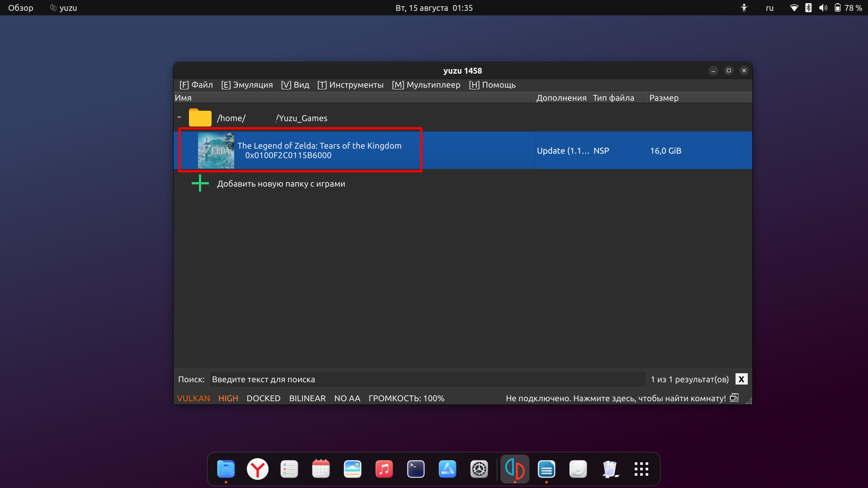This screenshot has height=488, width=868.
Task: Open the disk drive dock icon
Action: coord(578,469)
